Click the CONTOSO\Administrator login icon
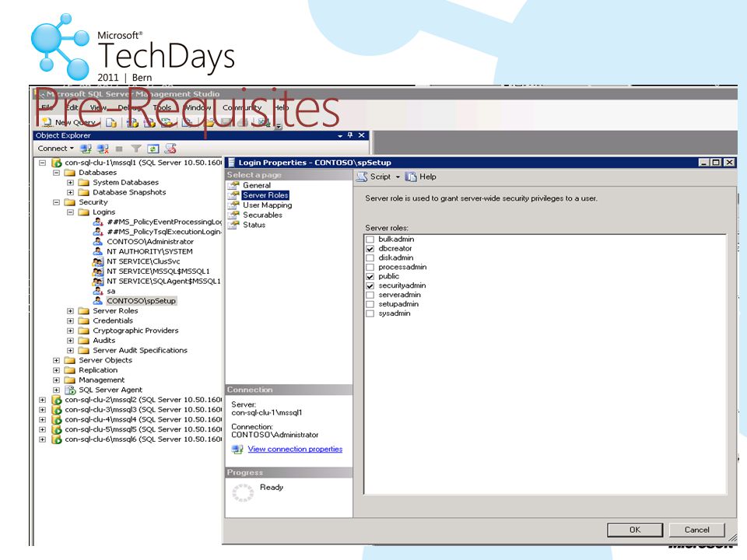Image resolution: width=747 pixels, height=560 pixels. 98,241
